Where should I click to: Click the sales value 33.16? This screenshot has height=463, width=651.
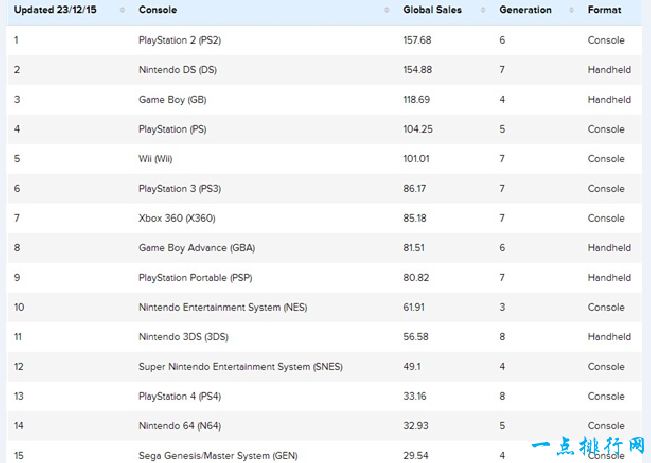415,396
